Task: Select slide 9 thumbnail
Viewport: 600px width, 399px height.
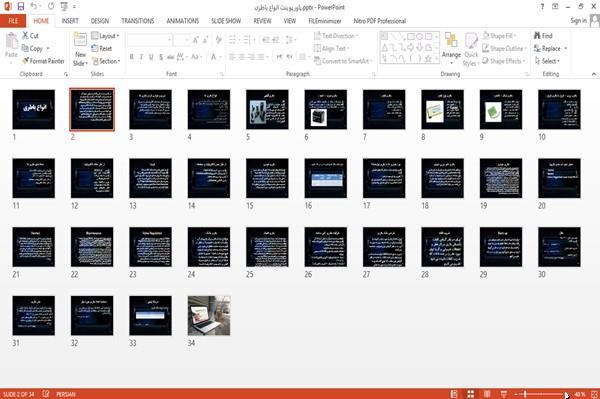Action: pyautogui.click(x=501, y=109)
